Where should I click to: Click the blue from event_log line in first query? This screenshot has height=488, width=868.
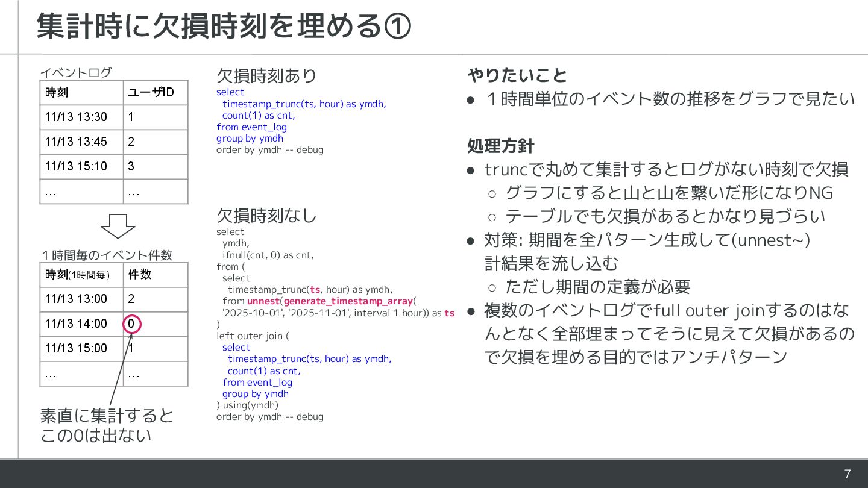click(251, 127)
